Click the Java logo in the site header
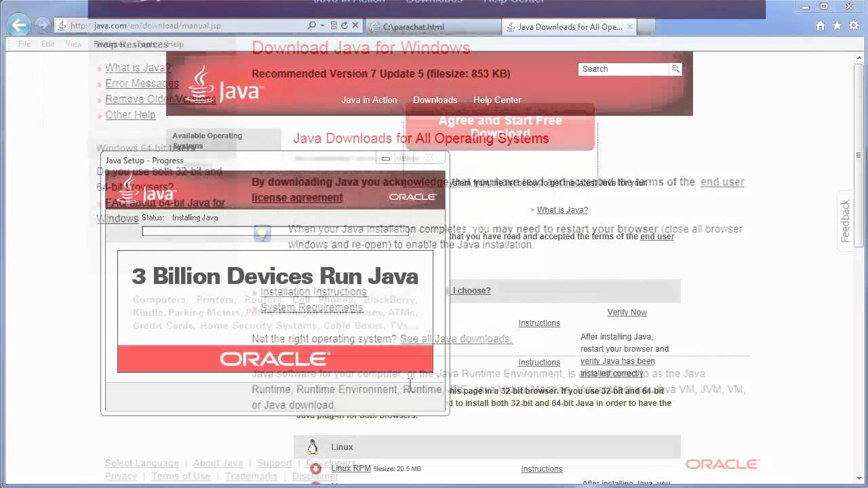Screen dimensions: 868x488 pos(225,85)
